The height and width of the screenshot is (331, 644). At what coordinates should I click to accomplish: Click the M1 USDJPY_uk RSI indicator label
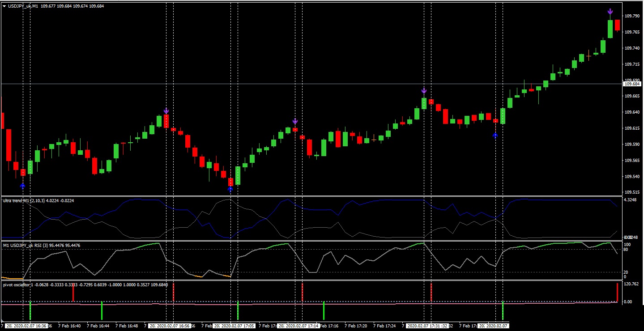pyautogui.click(x=42, y=245)
